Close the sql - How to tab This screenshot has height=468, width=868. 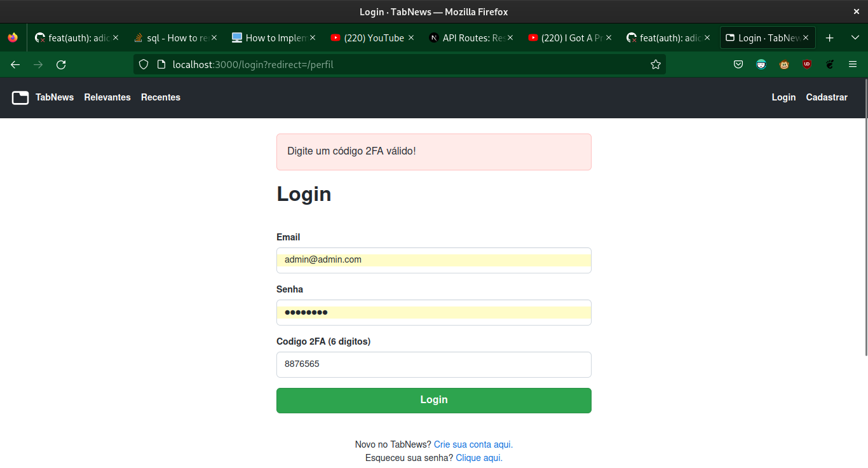click(214, 38)
